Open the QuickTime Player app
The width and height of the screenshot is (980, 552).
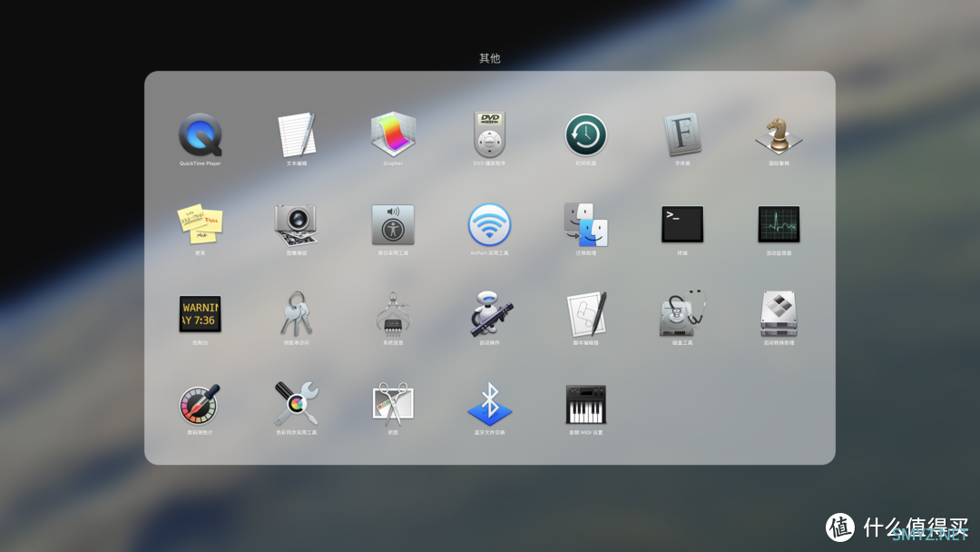pos(200,134)
